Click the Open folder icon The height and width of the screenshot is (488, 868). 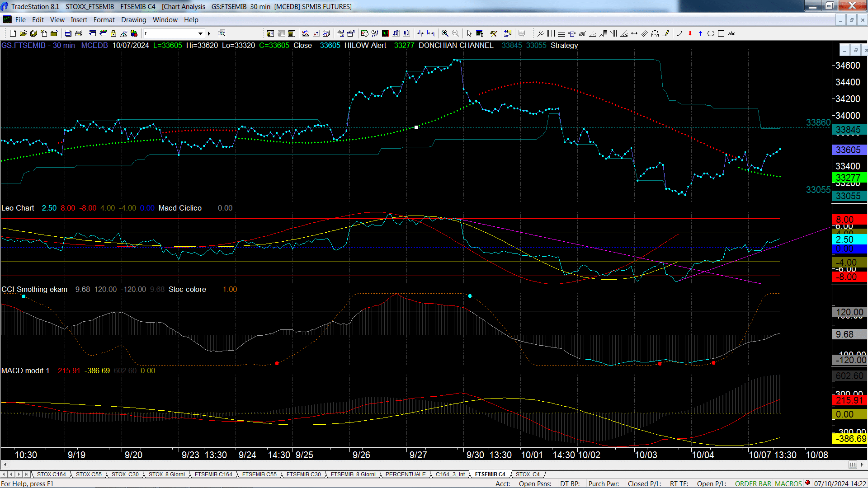pos(23,33)
